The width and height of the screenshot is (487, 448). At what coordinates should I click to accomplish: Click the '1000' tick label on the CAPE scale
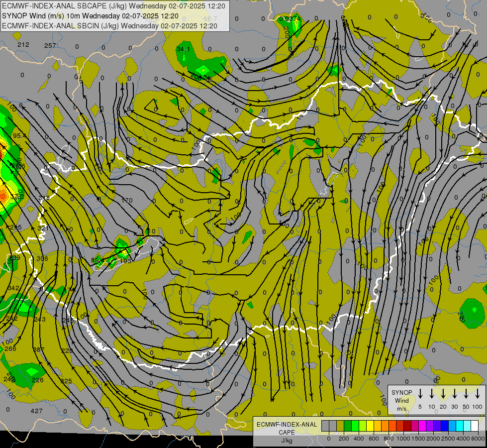click(x=403, y=439)
